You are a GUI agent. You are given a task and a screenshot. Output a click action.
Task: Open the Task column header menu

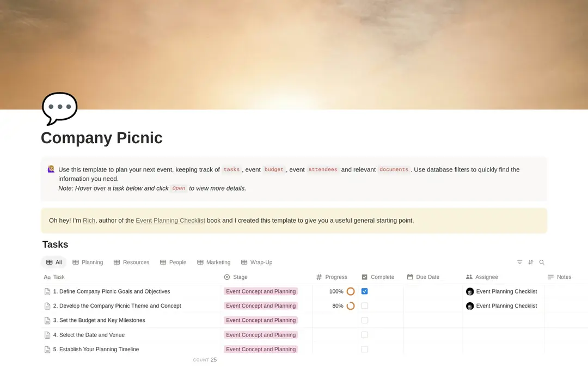tap(54, 277)
